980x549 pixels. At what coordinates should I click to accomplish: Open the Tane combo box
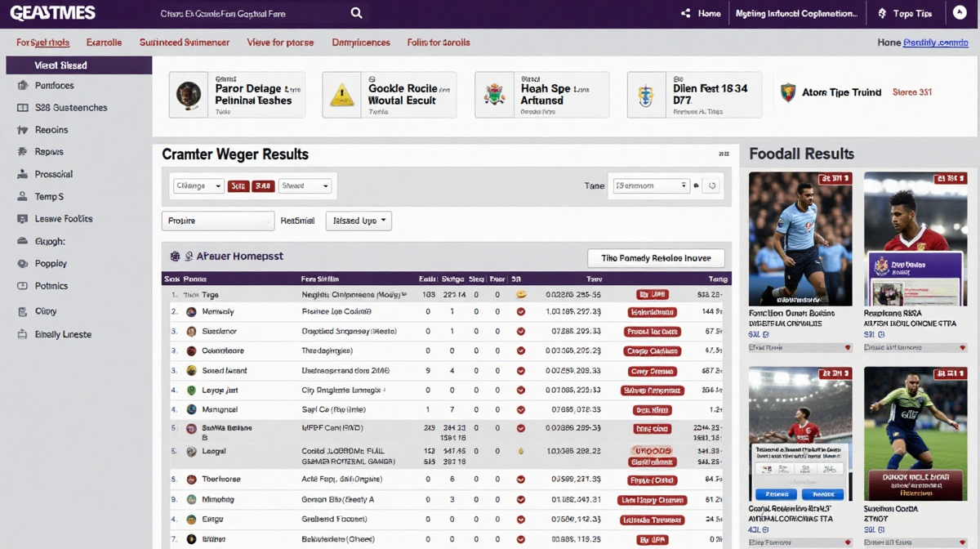651,186
